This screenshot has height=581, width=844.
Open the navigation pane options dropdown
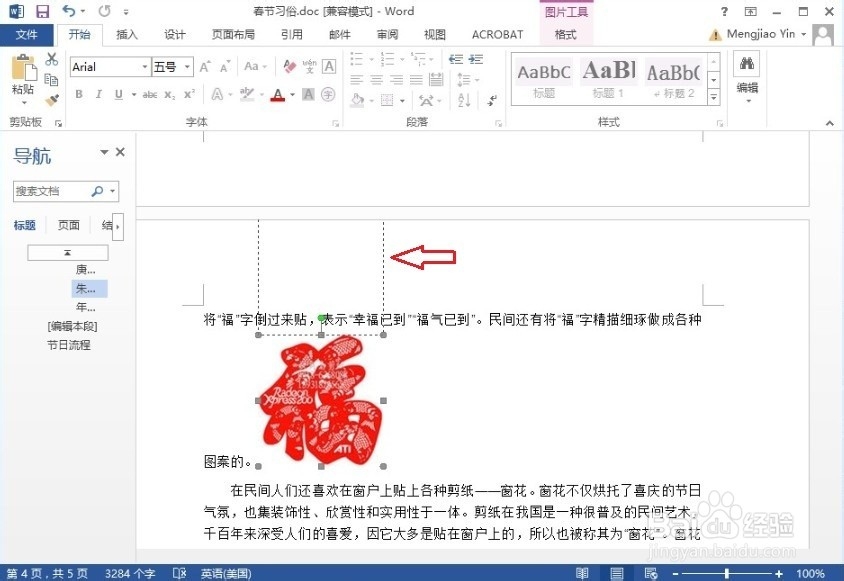pos(104,152)
